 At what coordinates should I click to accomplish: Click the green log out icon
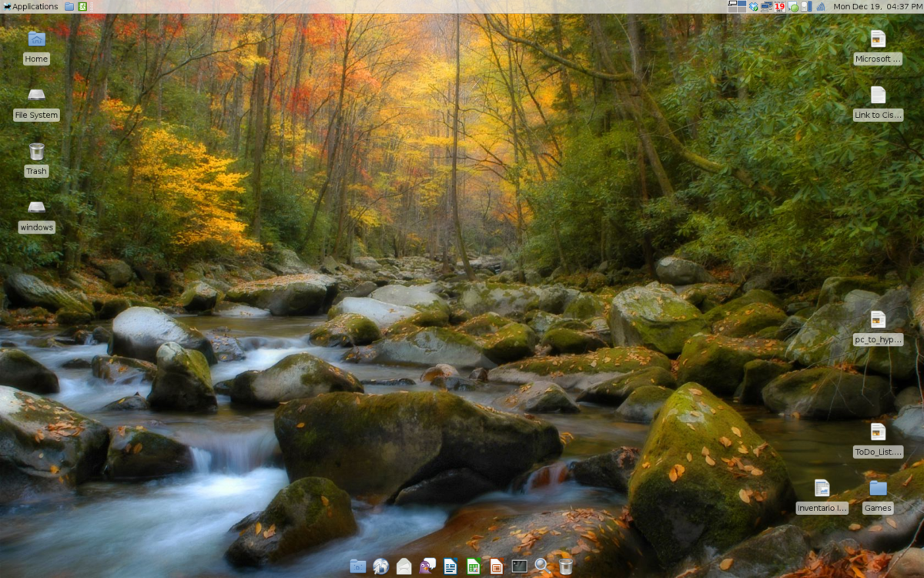[x=82, y=6]
